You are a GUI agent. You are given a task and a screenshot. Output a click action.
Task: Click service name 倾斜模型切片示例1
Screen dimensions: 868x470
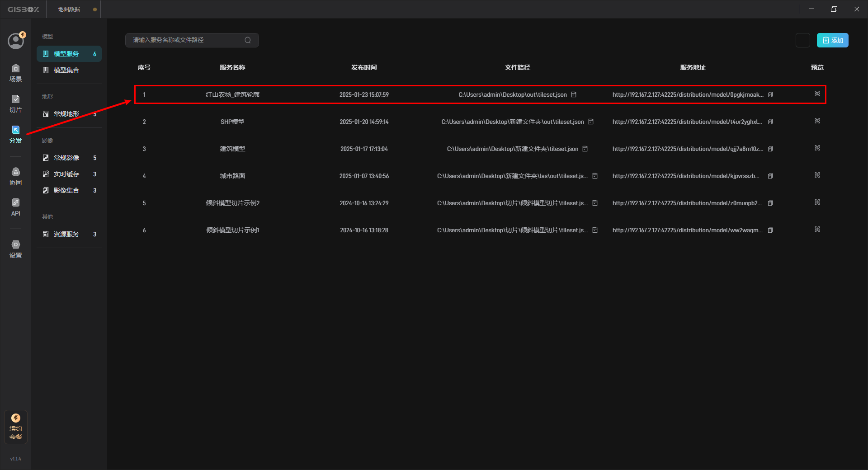[232, 230]
